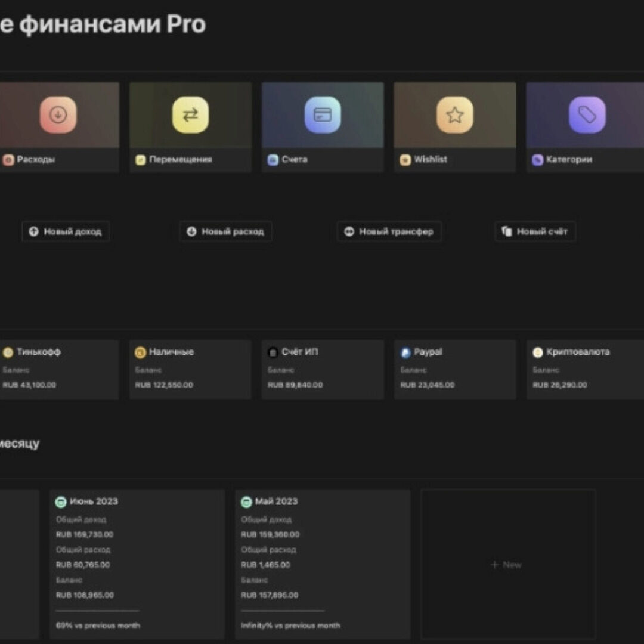The image size is (644, 644).
Task: Click the Июнь 2023 calendar icon
Action: 61,501
